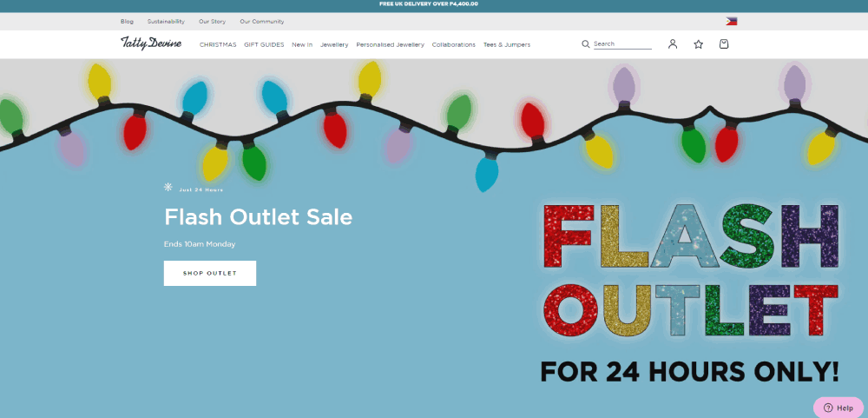Click the Philippines flag currency selector
Viewport: 868px width, 418px height.
point(731,21)
